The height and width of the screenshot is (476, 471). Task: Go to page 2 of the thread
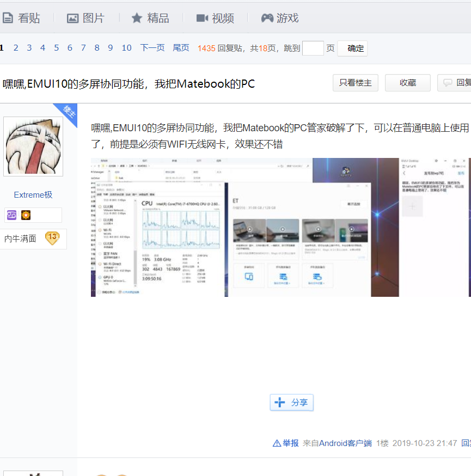pos(16,48)
